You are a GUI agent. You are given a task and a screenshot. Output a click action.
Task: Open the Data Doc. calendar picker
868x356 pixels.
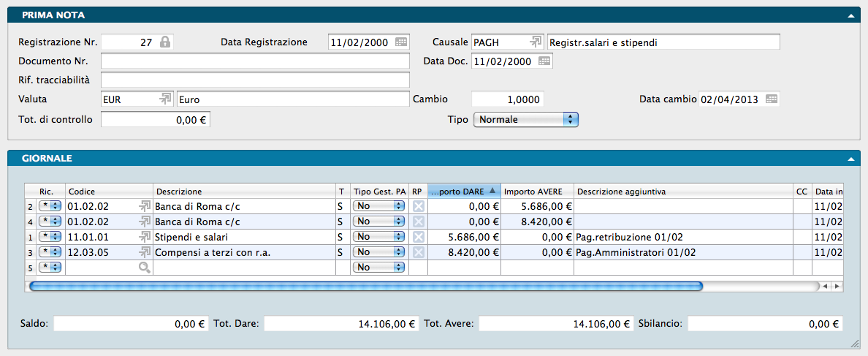point(544,61)
